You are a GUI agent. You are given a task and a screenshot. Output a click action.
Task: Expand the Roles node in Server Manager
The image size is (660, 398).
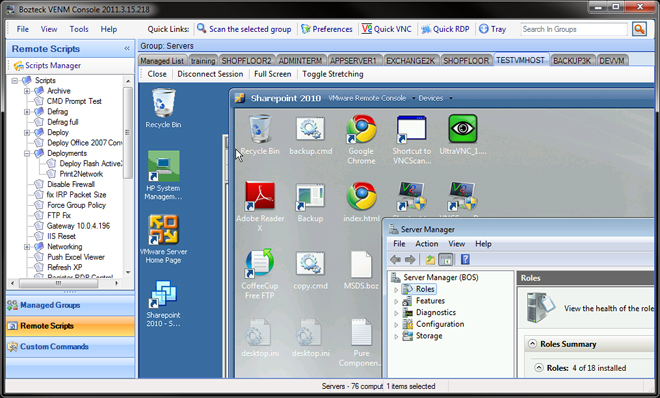(396, 289)
